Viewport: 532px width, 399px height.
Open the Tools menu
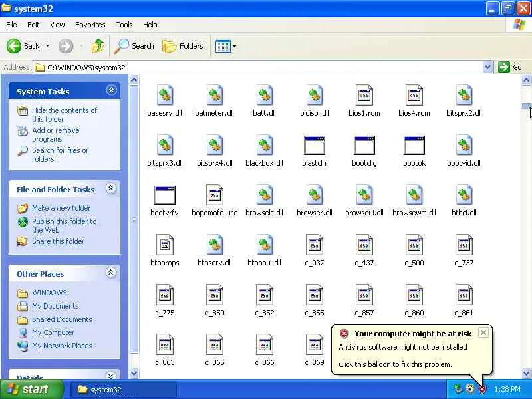tap(124, 25)
